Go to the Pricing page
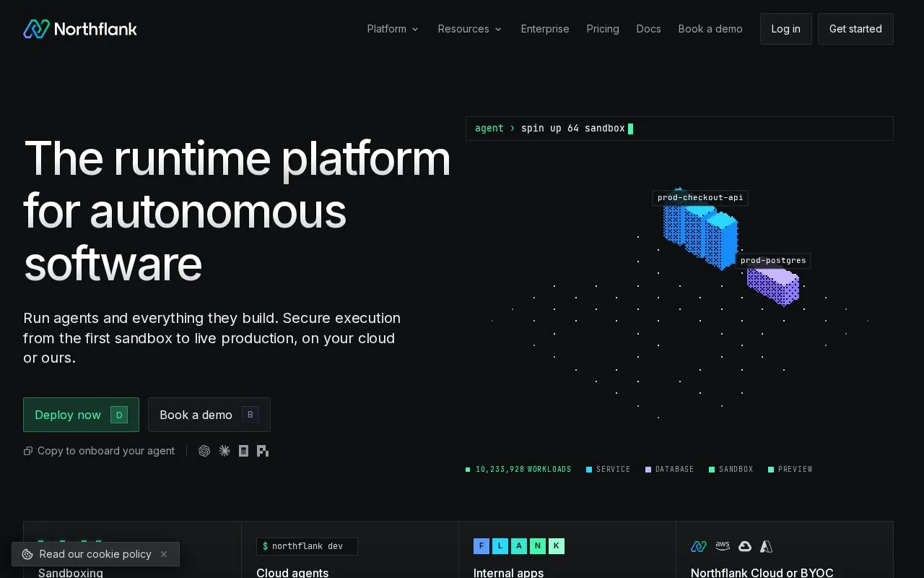Screen dimensions: 924x578 (x=603, y=29)
